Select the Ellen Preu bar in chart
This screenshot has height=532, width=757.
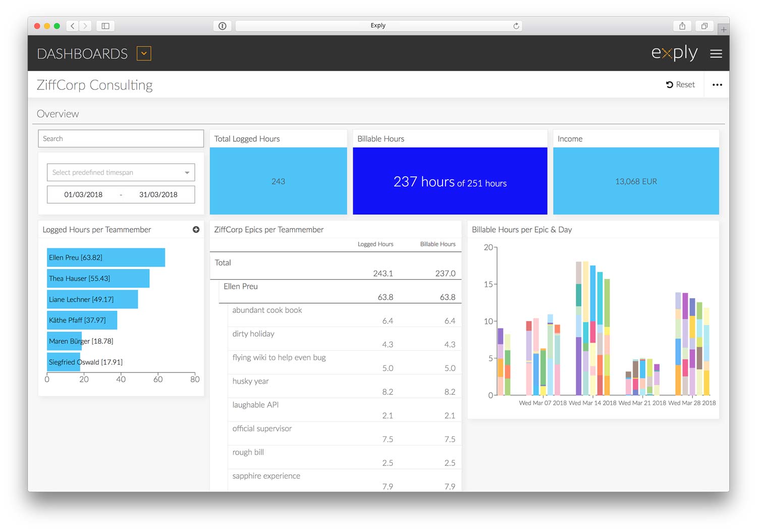[x=106, y=257]
